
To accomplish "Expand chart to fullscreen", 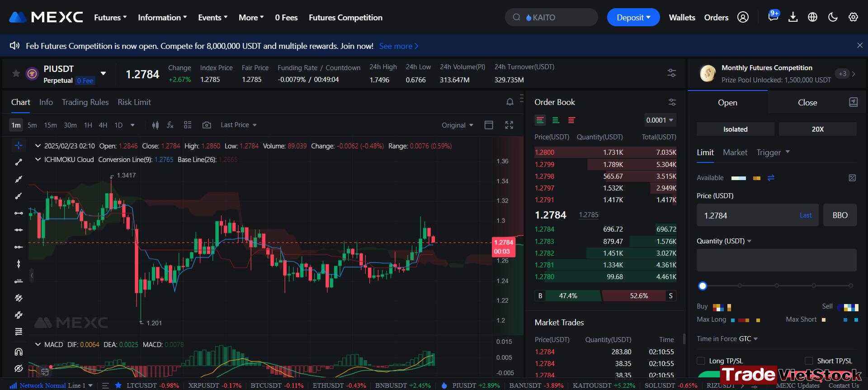I will click(x=509, y=125).
